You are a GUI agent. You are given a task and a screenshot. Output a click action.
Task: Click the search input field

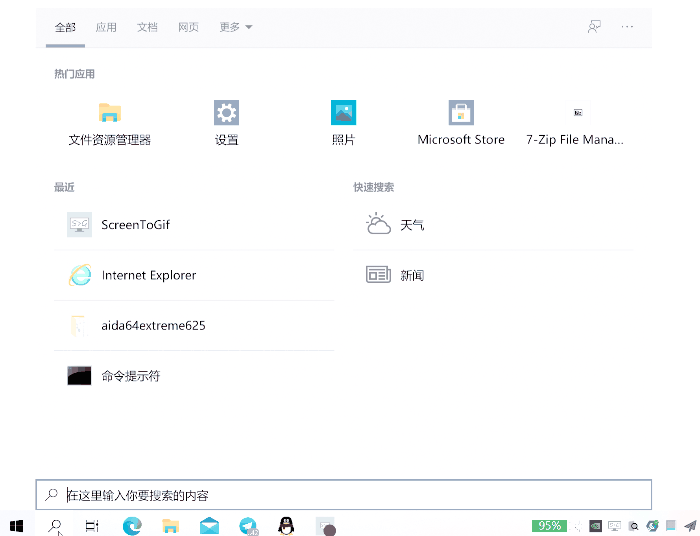[x=344, y=494]
